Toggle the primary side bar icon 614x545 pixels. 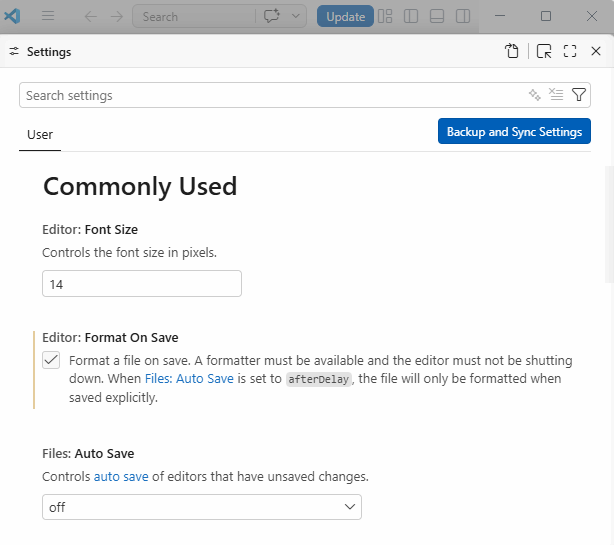pyautogui.click(x=411, y=16)
